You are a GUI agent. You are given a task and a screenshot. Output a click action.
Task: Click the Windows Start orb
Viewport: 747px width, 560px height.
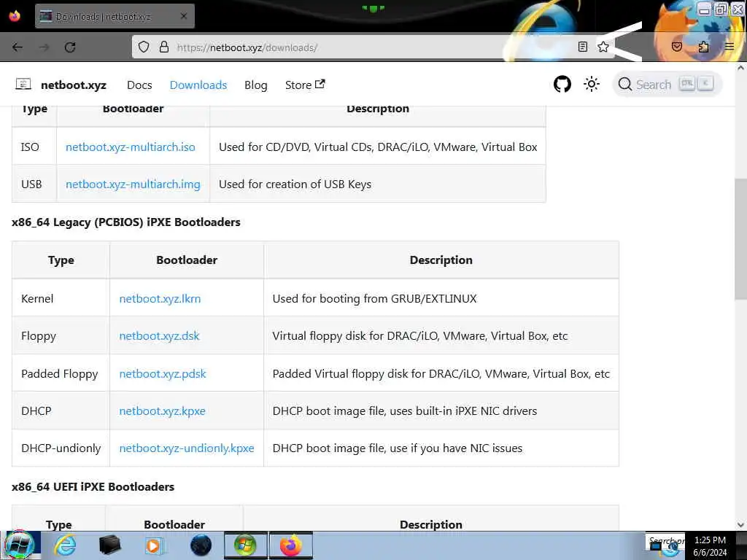pos(19,545)
